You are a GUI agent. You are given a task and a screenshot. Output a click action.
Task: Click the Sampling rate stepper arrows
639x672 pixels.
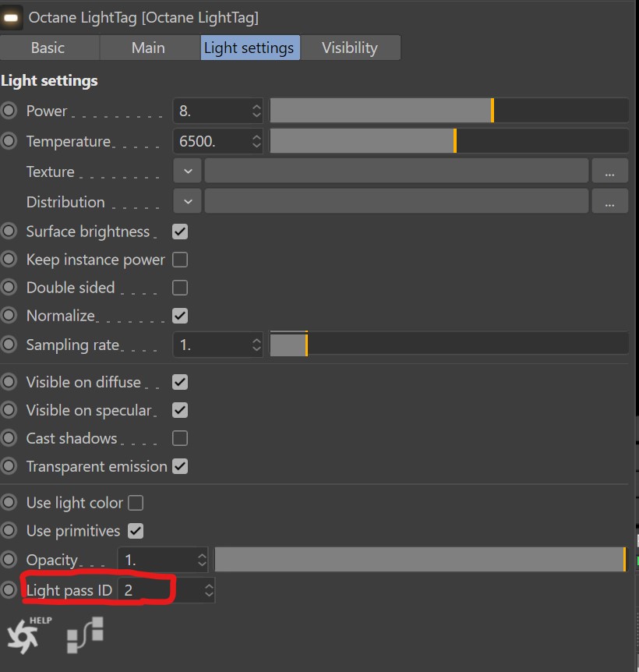pos(256,345)
